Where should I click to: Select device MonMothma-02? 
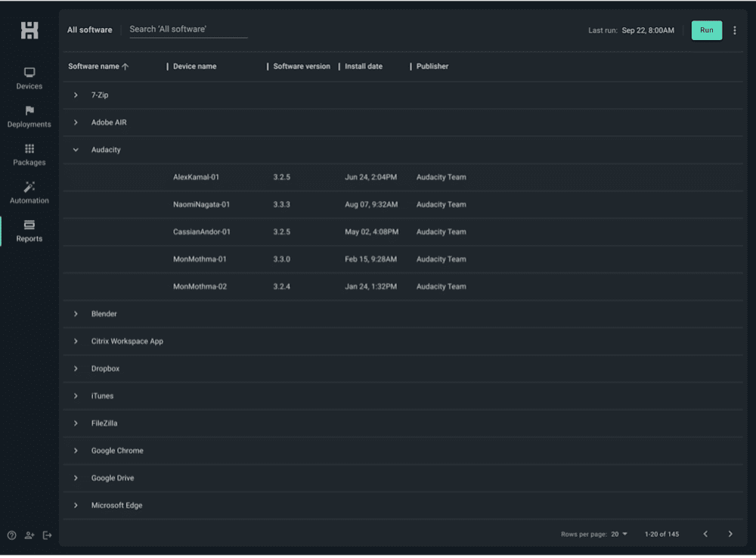(x=200, y=287)
